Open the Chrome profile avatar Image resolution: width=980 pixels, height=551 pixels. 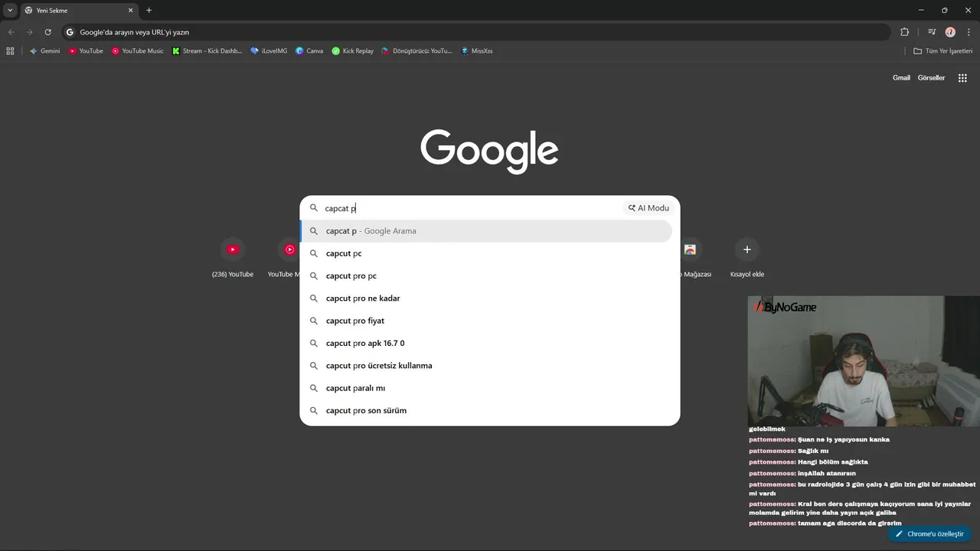pos(950,32)
